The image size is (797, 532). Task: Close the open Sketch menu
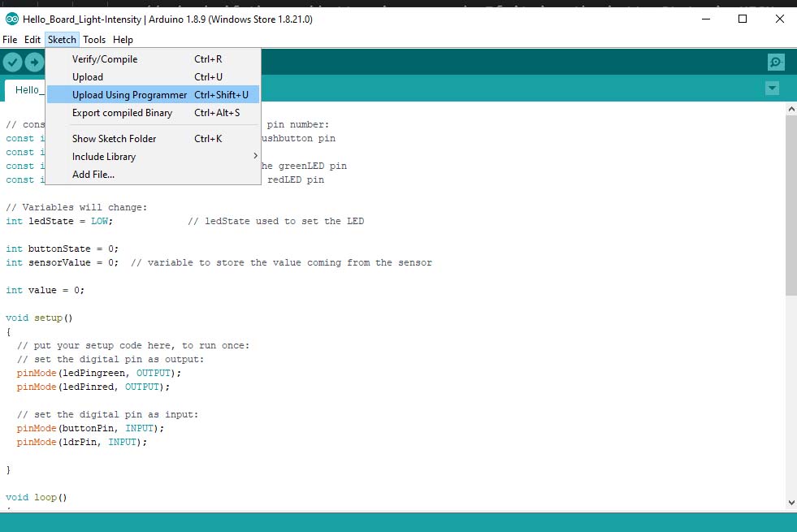point(62,40)
